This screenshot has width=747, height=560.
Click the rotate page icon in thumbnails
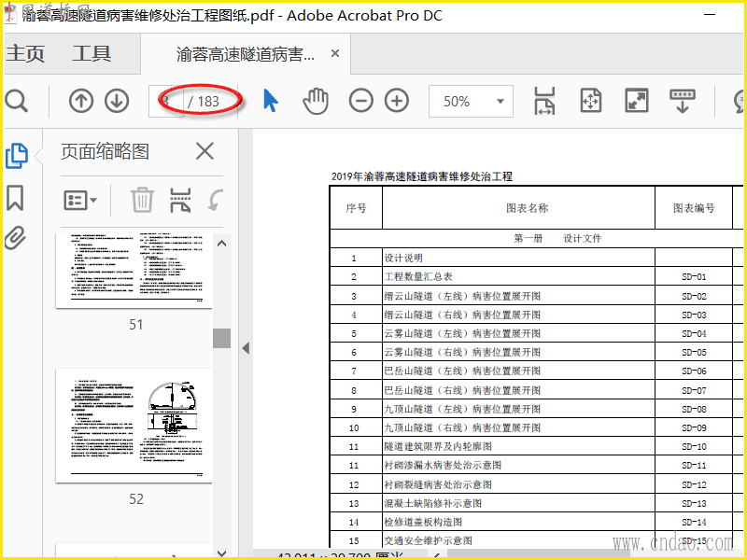click(x=216, y=200)
